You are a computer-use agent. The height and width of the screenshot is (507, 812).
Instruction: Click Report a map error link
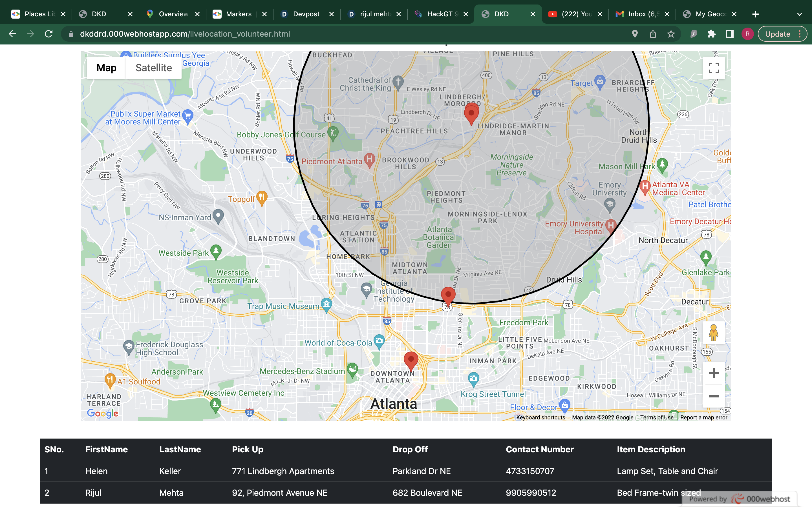coord(704,417)
